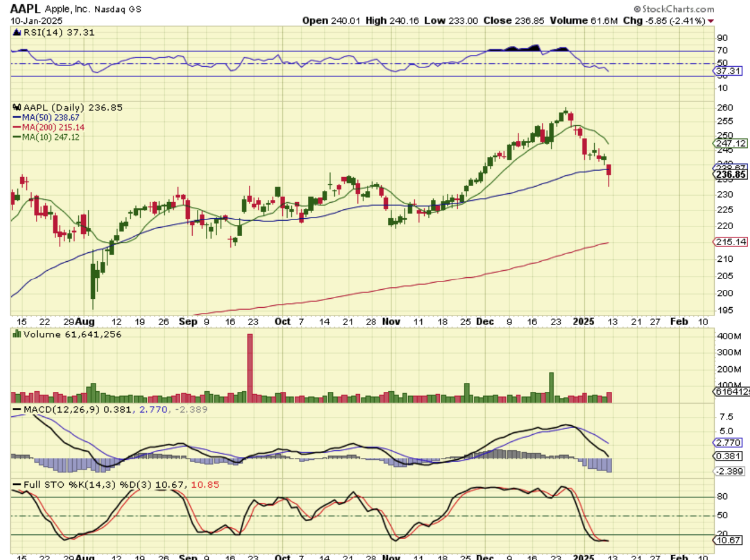Click the MA(50) 238.67 legend entry

pos(46,117)
